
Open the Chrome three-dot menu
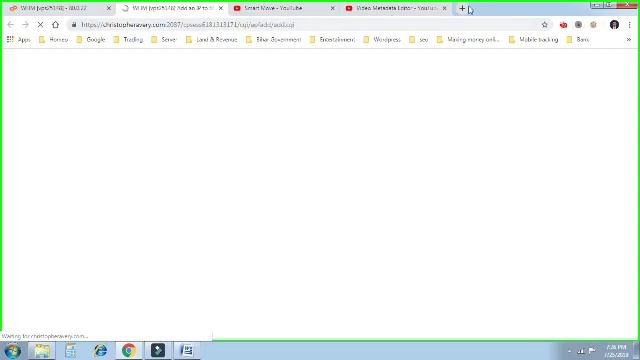629,25
